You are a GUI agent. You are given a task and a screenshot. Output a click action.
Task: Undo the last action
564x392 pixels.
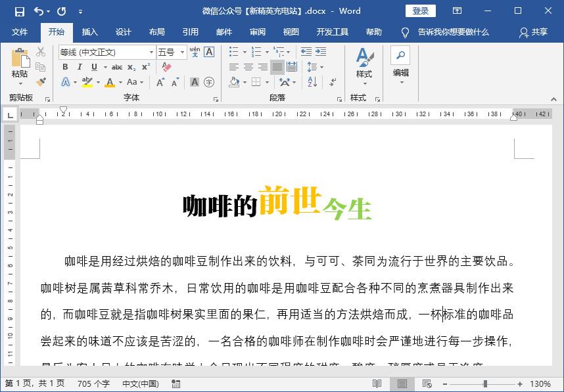39,12
